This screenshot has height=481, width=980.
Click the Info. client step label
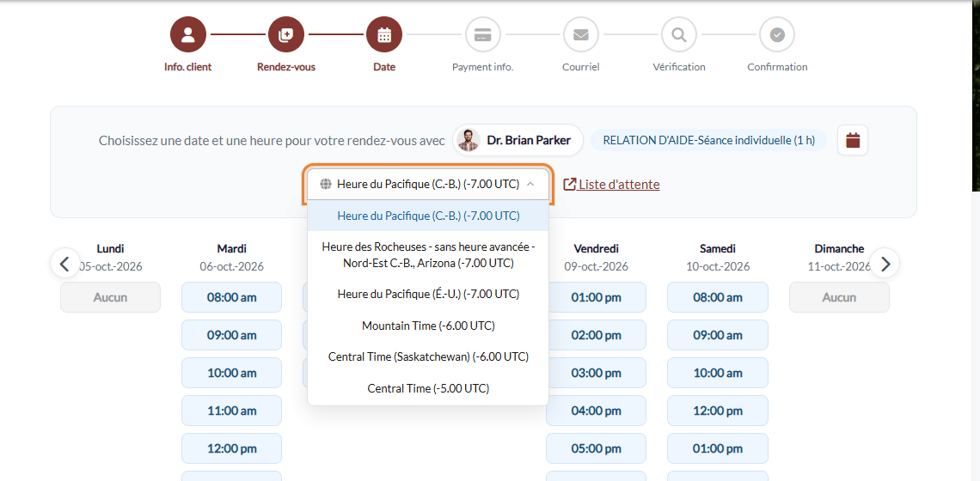tap(188, 67)
